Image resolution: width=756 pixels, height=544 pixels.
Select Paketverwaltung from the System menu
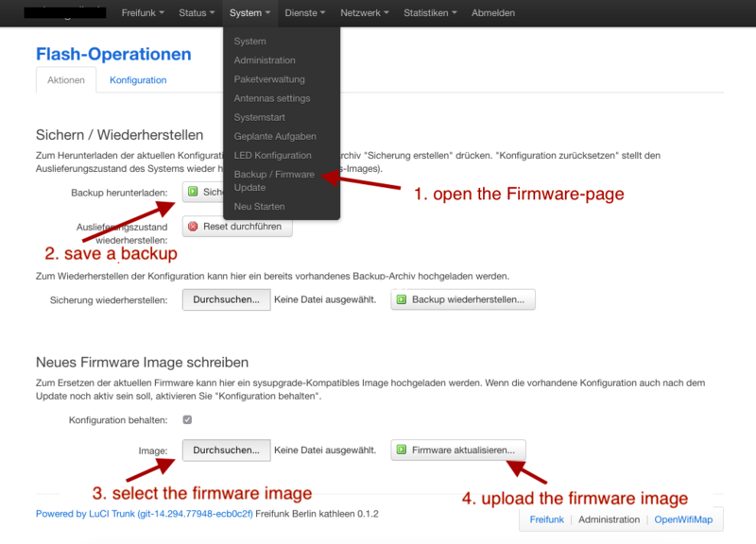[x=267, y=79]
